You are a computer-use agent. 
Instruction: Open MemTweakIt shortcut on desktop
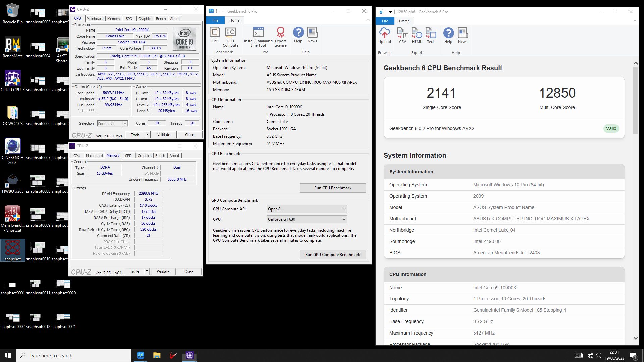[13, 219]
